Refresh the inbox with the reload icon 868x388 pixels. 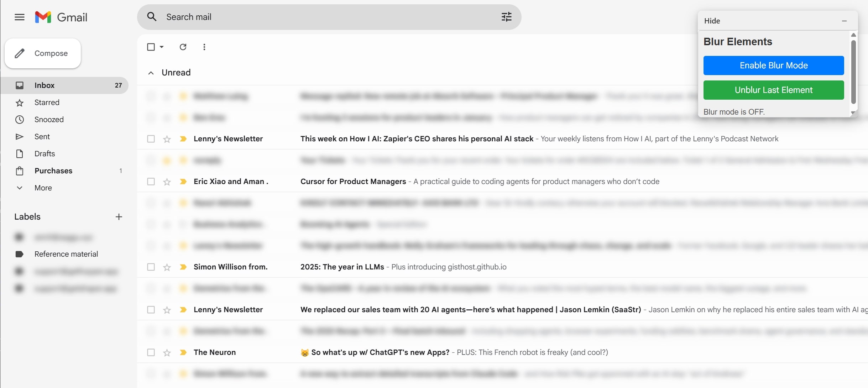click(x=183, y=47)
